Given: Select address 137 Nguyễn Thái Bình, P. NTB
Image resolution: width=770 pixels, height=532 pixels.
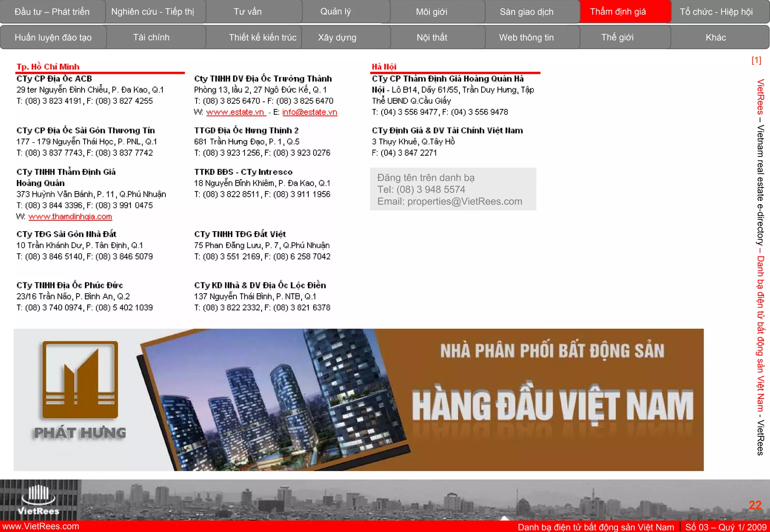Looking at the screenshot, I should [x=255, y=297].
